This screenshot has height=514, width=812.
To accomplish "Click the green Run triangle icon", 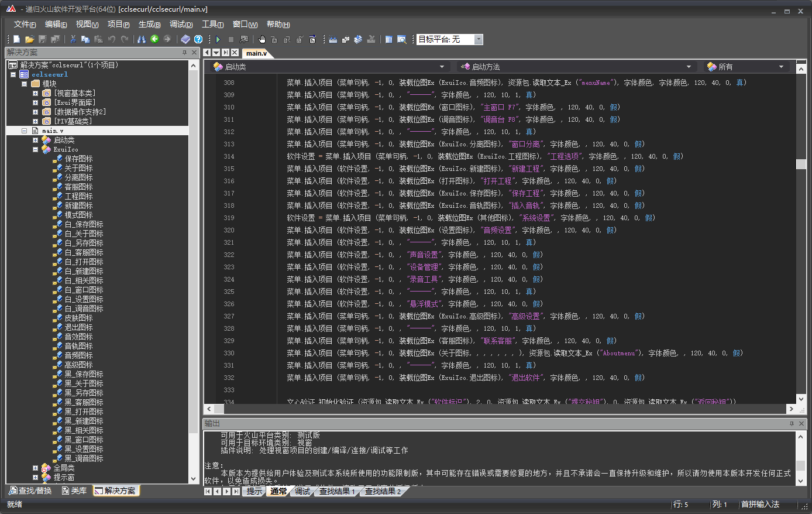I will tap(218, 39).
